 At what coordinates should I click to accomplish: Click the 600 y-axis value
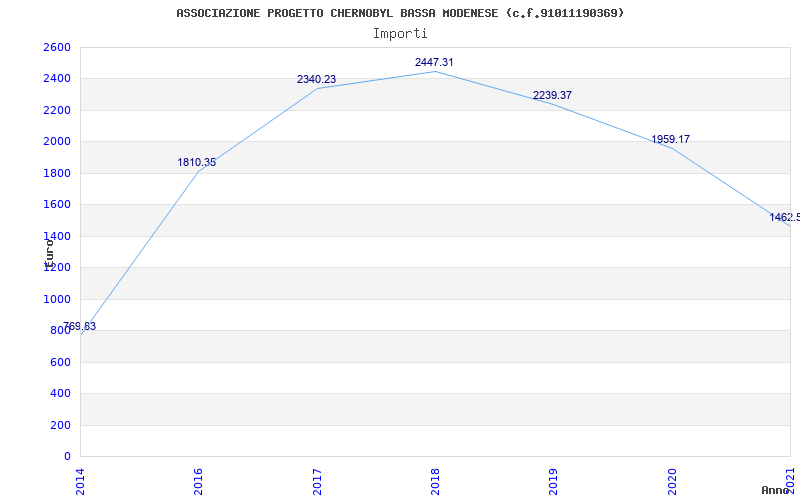coord(60,362)
